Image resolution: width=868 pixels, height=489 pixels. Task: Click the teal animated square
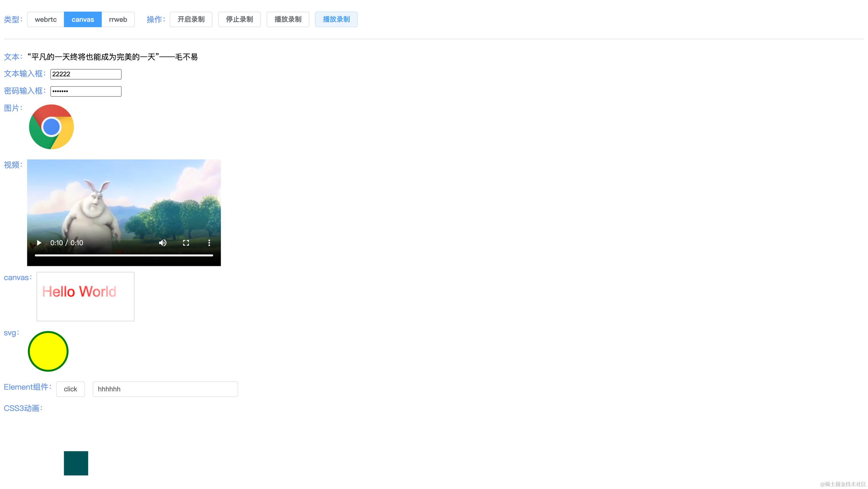pyautogui.click(x=76, y=463)
